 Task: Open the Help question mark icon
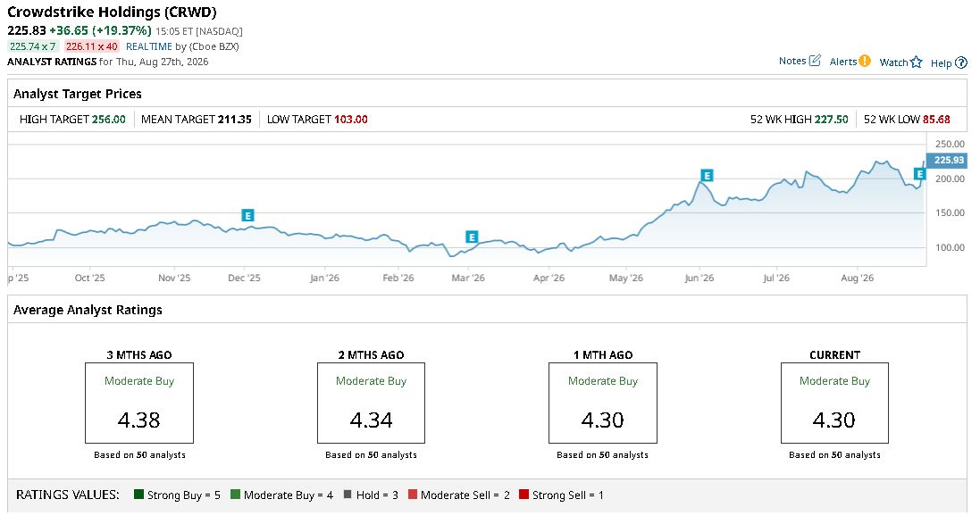pos(961,62)
